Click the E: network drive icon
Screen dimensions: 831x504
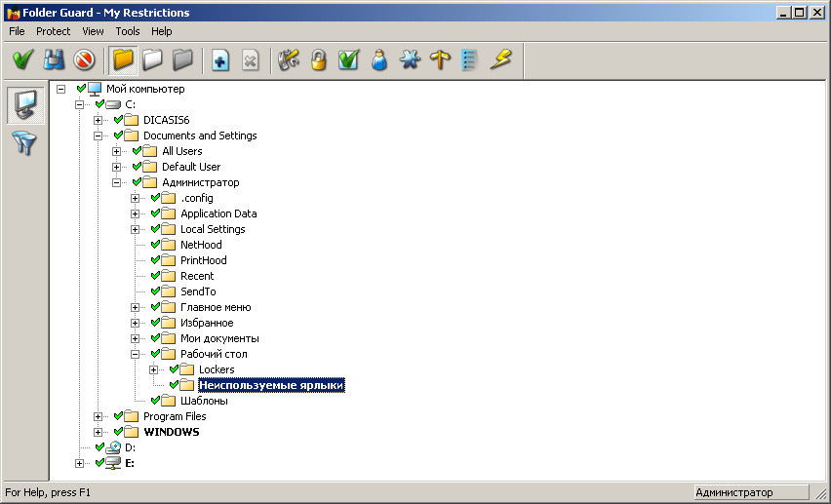pos(113,463)
